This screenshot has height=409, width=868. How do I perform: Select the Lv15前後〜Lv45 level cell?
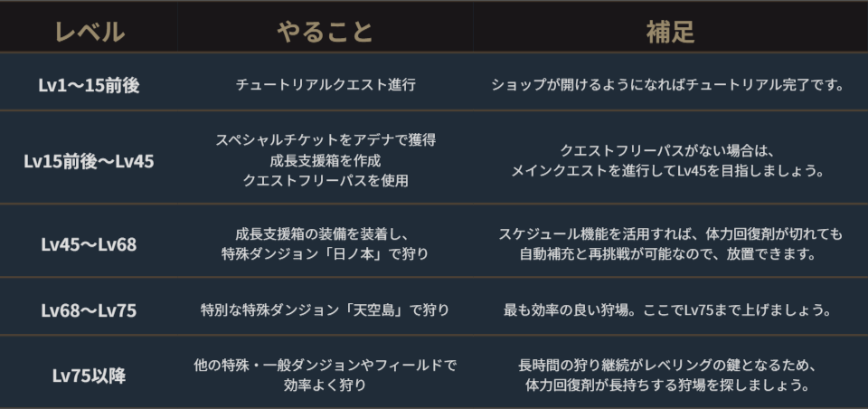[x=89, y=161]
